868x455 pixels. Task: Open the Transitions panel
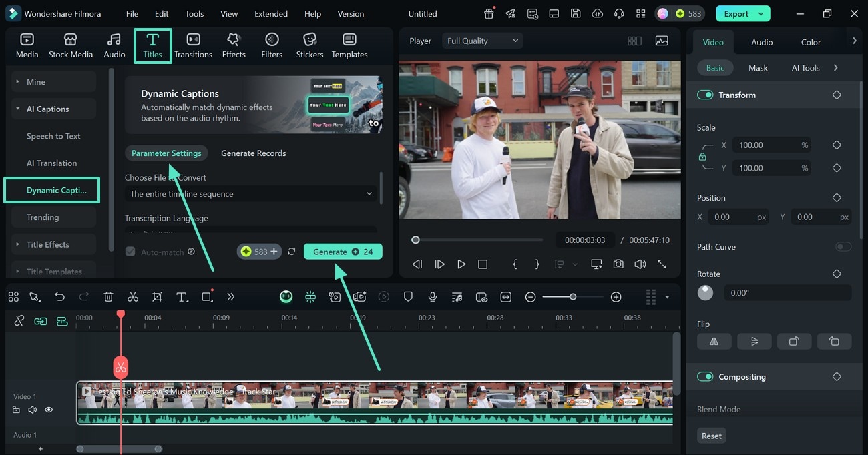point(193,46)
